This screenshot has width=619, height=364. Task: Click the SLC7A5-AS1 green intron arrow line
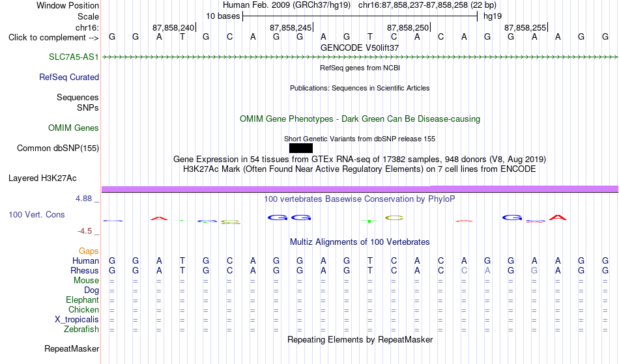[360, 57]
